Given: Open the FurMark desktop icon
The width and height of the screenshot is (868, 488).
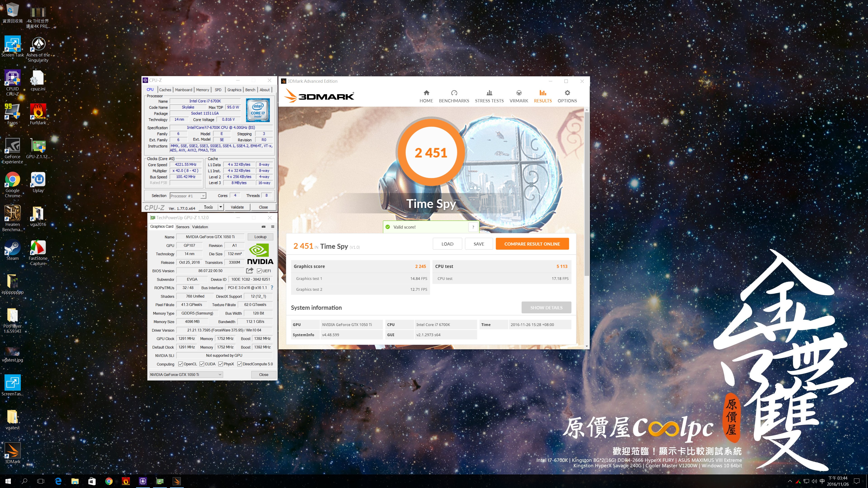Looking at the screenshot, I should click(38, 115).
